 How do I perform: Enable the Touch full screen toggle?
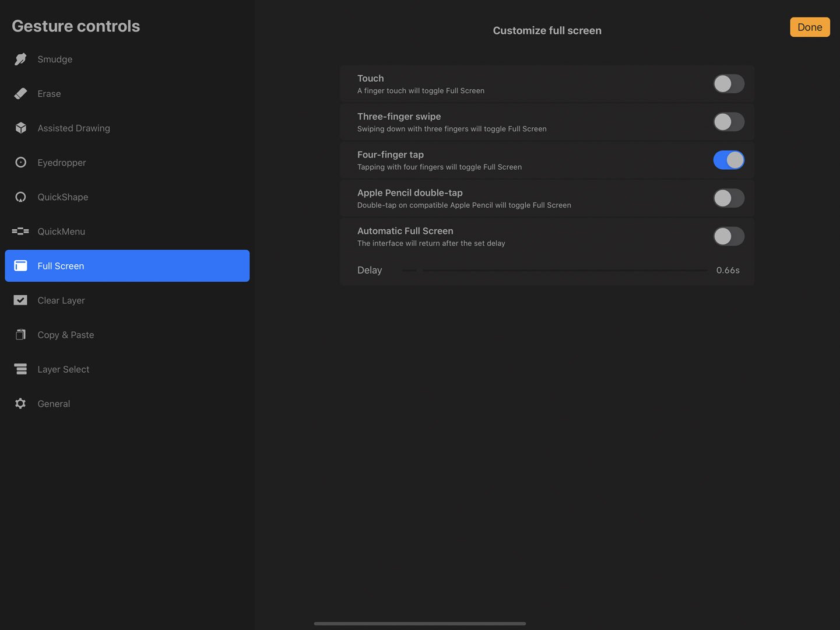[729, 83]
